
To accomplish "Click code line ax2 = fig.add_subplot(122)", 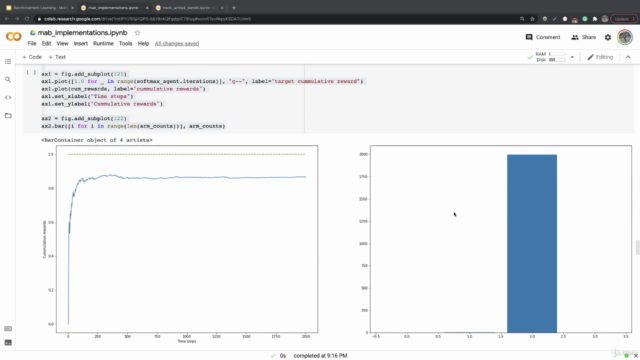I will 84,118.
